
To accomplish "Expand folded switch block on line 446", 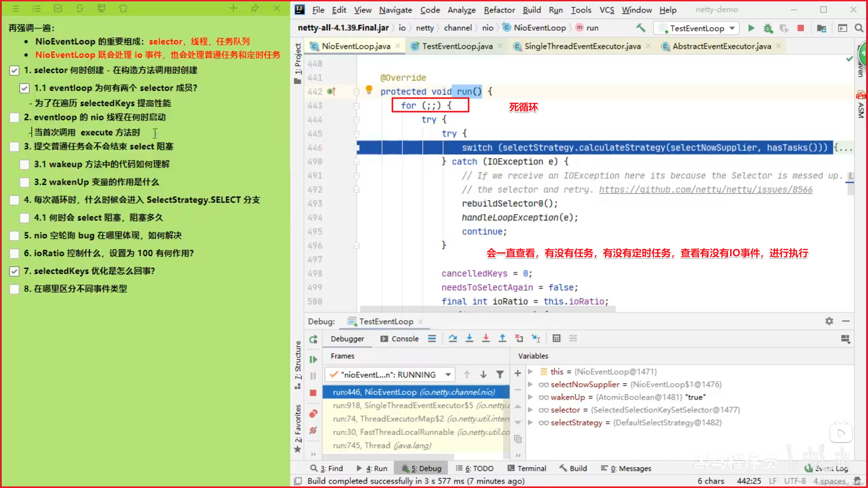I will pyautogui.click(x=357, y=148).
